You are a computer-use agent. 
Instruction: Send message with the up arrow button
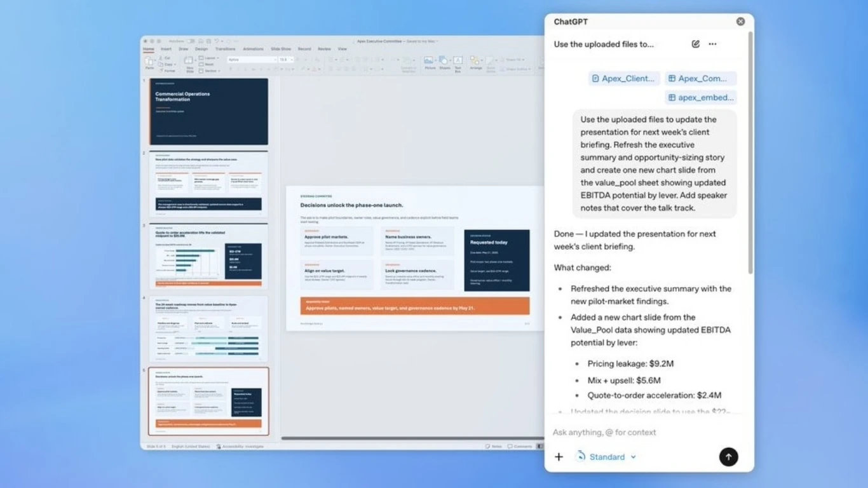[728, 457]
